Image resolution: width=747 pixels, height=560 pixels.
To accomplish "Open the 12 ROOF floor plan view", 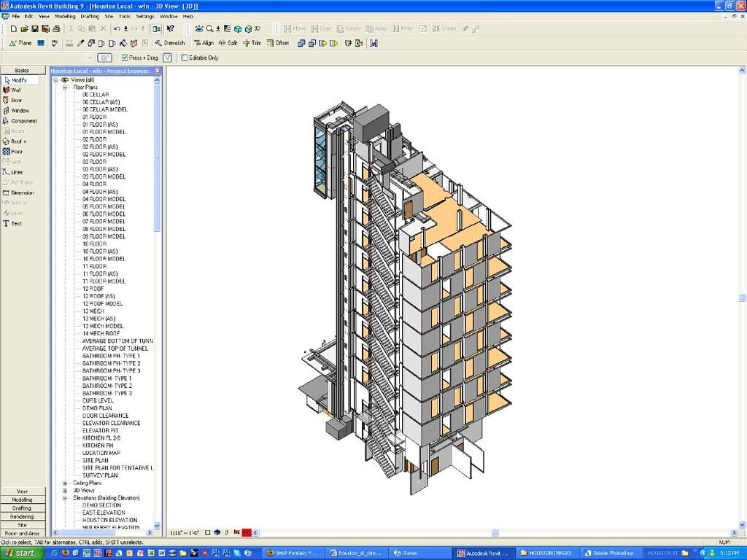I will [x=93, y=289].
